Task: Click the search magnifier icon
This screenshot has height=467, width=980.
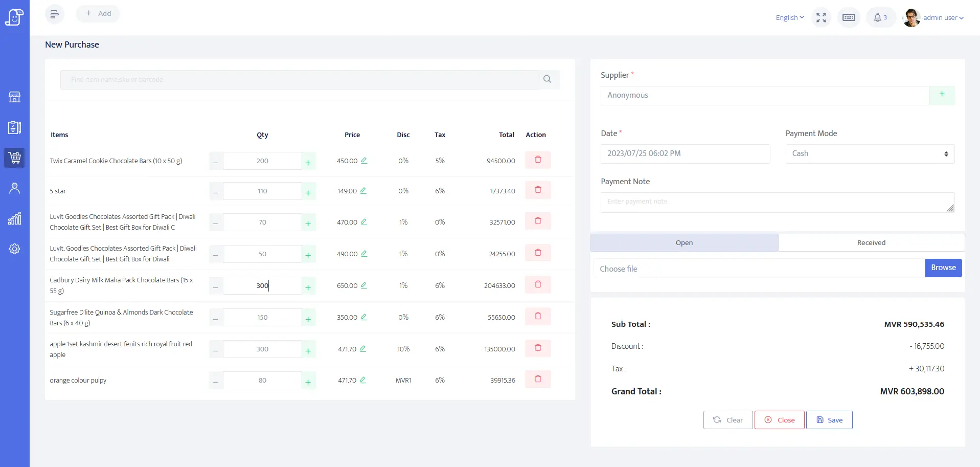Action: (548, 79)
